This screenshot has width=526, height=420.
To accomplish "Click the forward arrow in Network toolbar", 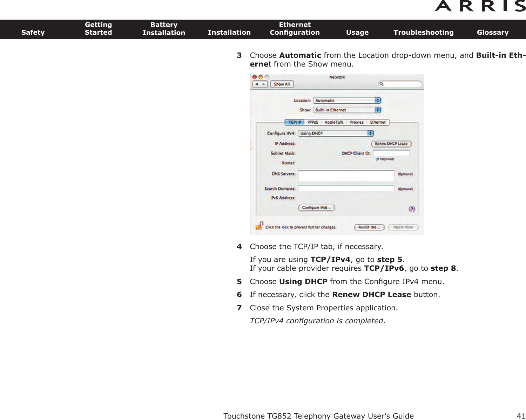I will 264,84.
